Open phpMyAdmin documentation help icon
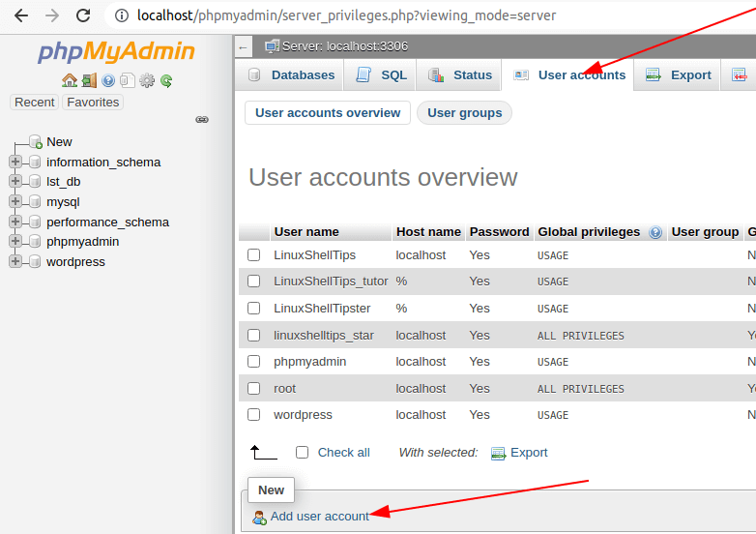 pyautogui.click(x=108, y=80)
